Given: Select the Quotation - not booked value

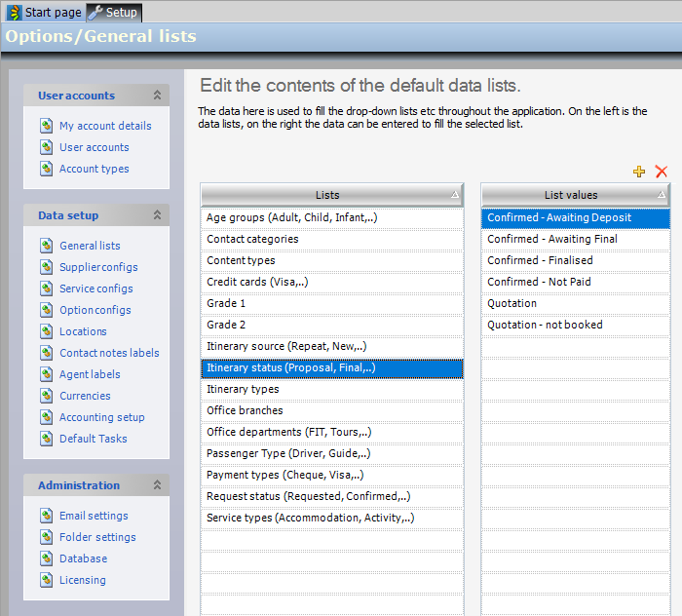Looking at the screenshot, I should 545,325.
